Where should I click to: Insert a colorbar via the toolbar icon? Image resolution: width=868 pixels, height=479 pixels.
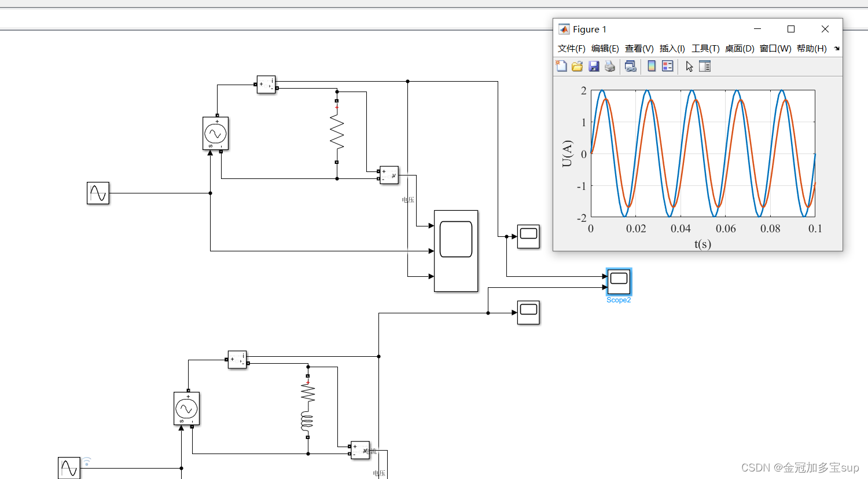pyautogui.click(x=652, y=66)
